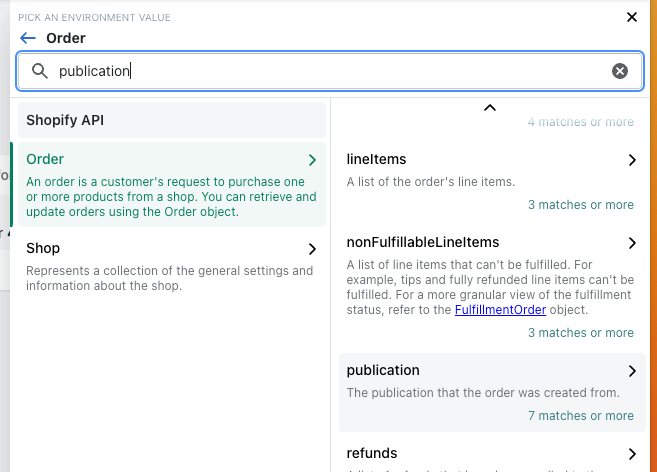The image size is (657, 472).
Task: Open the publication chevron arrow
Action: [632, 371]
